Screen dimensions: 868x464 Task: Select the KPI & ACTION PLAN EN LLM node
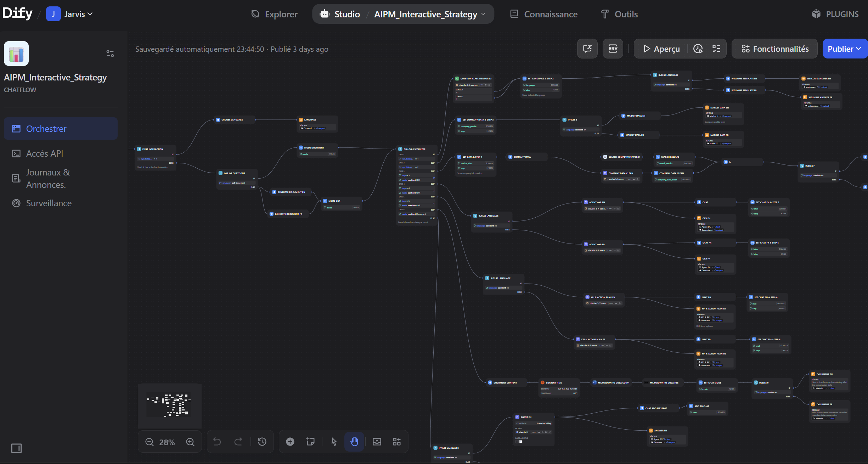(604, 300)
